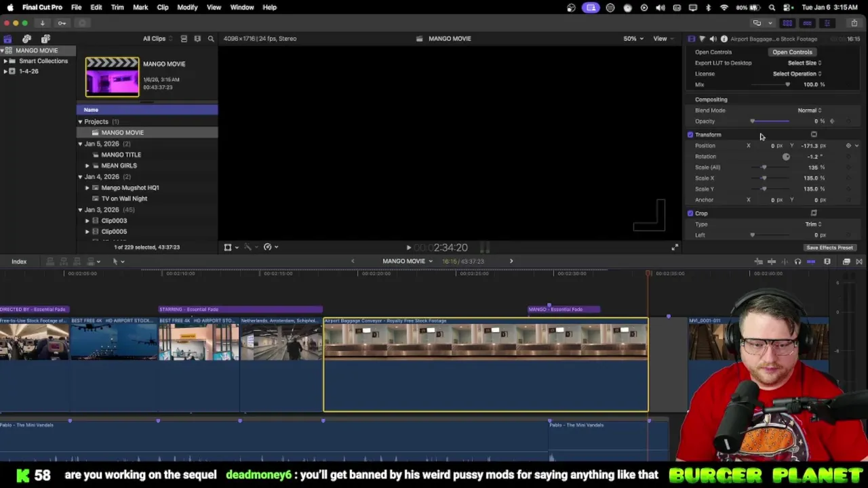Screen dimensions: 868x488
Task: Select the Airport Baggage Conveyor timeline clip
Action: [x=486, y=365]
